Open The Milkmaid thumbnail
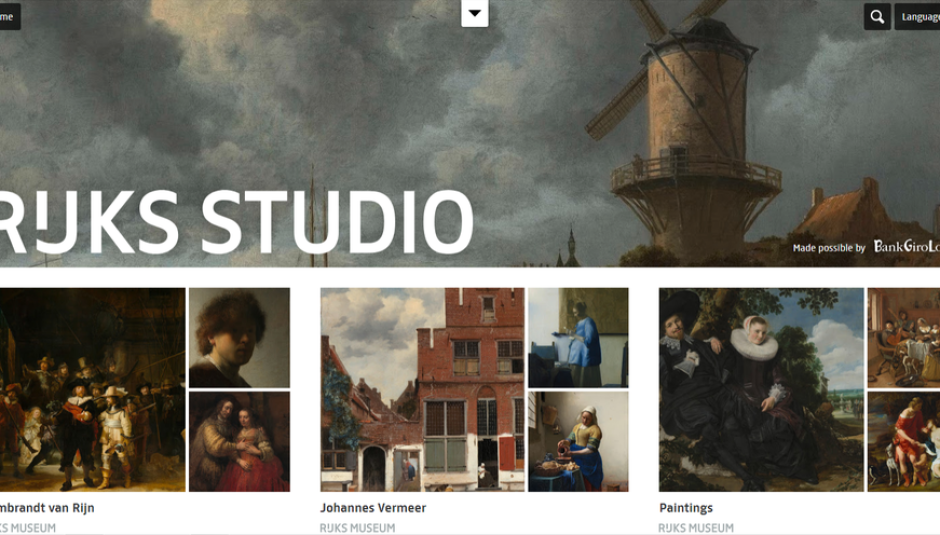940x535 pixels. click(578, 441)
